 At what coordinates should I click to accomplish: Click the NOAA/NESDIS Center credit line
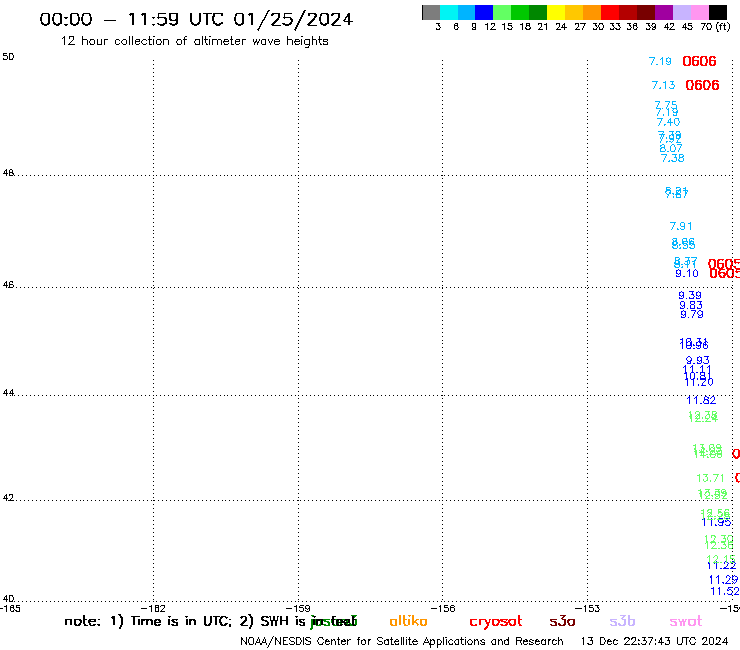coord(402,642)
